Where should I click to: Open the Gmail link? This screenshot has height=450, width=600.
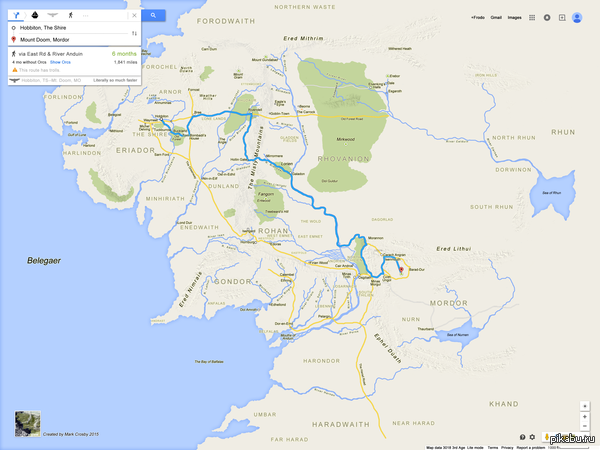(x=496, y=18)
